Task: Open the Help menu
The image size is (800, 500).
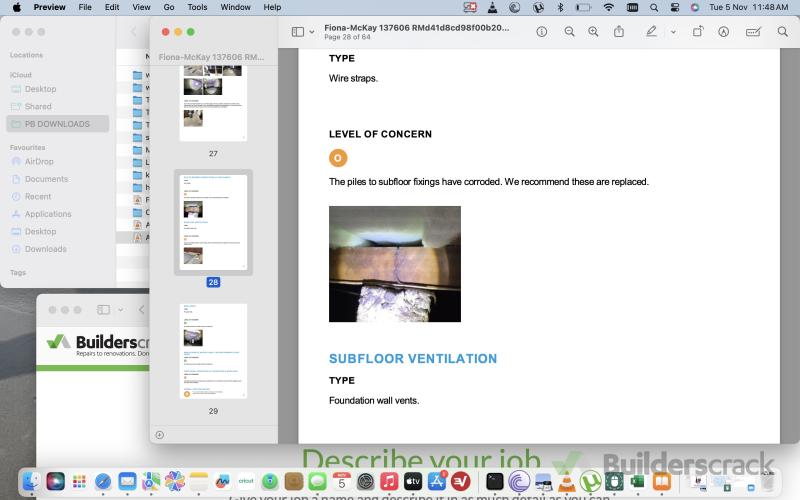Action: [x=272, y=7]
